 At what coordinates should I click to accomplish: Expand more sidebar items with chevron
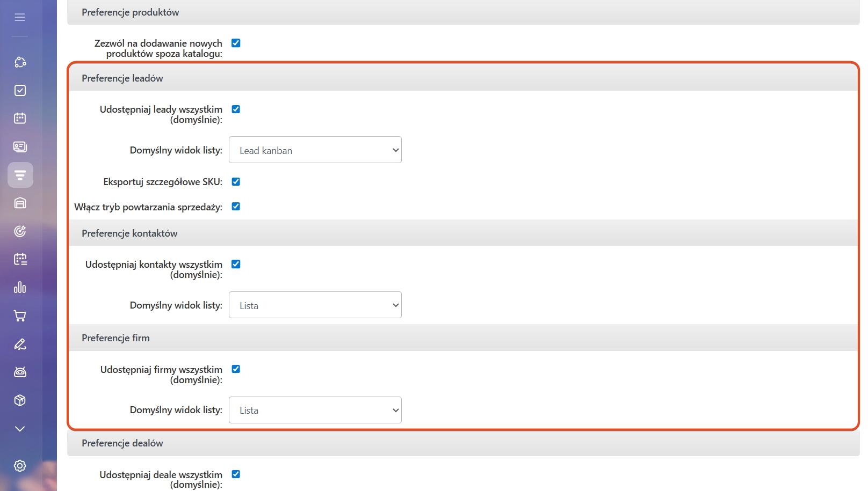pyautogui.click(x=20, y=429)
